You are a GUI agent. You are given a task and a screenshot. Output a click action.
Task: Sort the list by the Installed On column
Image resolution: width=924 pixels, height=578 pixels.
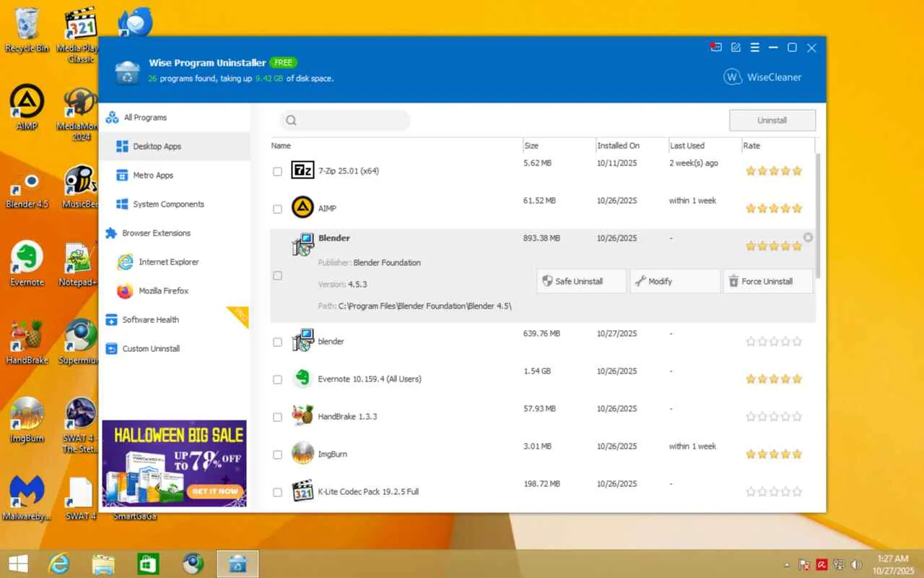click(631, 145)
